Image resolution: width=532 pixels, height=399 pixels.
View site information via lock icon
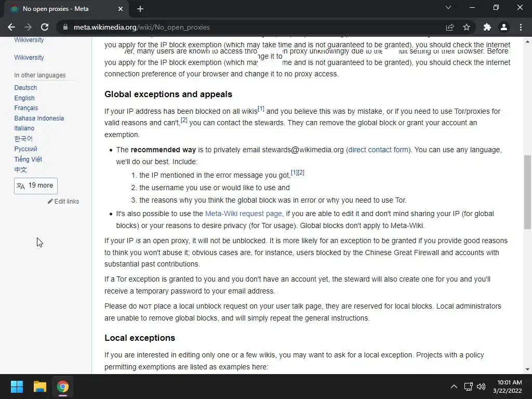tap(65, 27)
